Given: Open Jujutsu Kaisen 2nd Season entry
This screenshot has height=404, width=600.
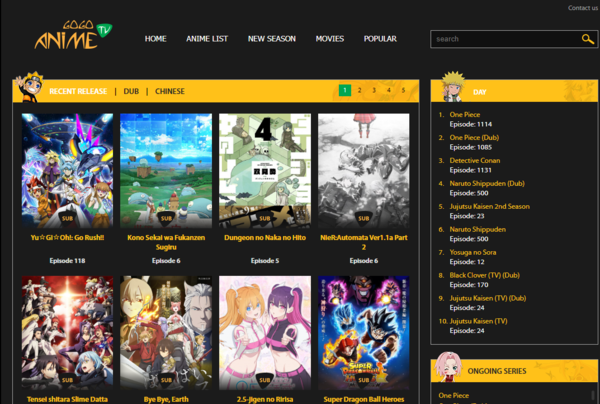Looking at the screenshot, I should pos(489,206).
